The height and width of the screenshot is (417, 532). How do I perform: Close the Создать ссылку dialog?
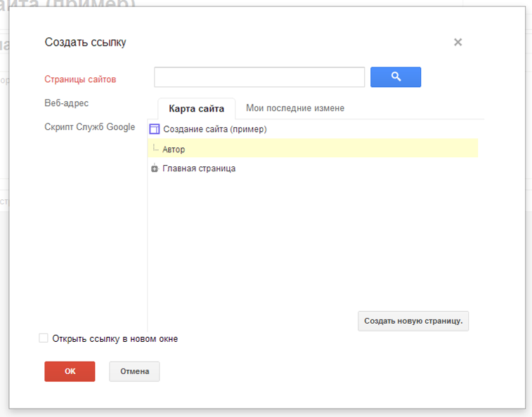coord(458,42)
